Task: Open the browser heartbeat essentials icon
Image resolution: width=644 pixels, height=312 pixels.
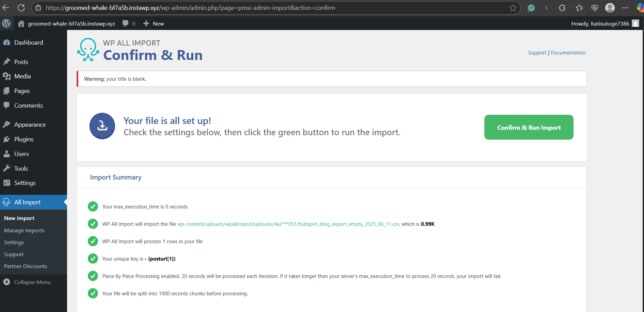Action: point(595,8)
